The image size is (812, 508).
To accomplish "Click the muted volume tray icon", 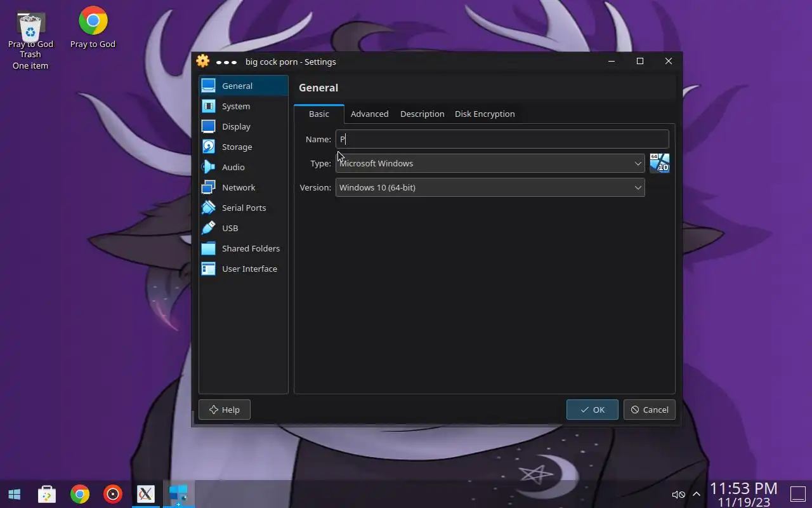I will (678, 495).
